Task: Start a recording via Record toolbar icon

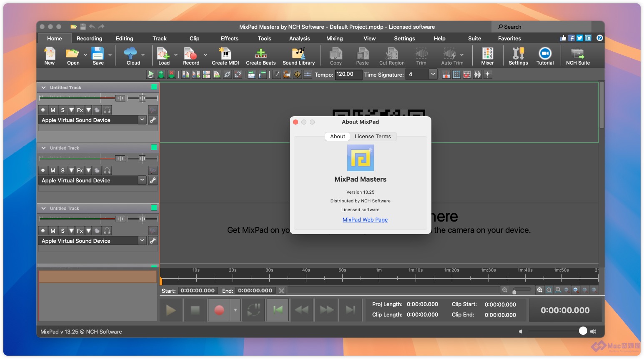Action: 191,56
